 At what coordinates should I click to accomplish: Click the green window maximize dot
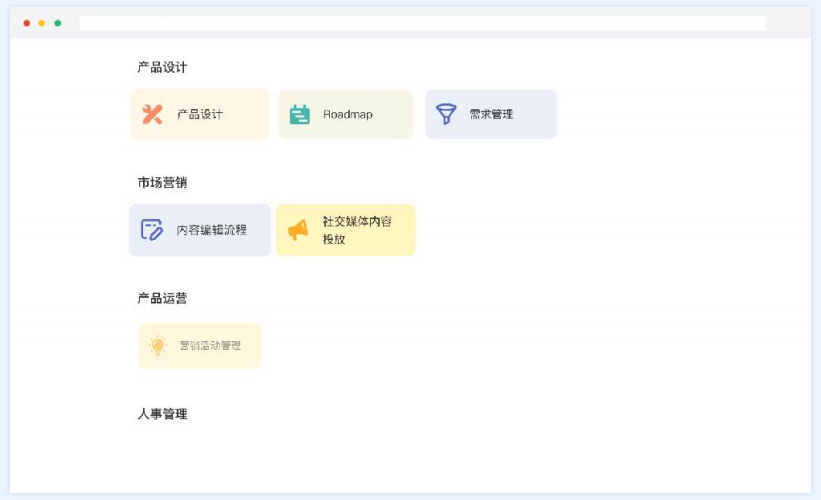point(58,23)
